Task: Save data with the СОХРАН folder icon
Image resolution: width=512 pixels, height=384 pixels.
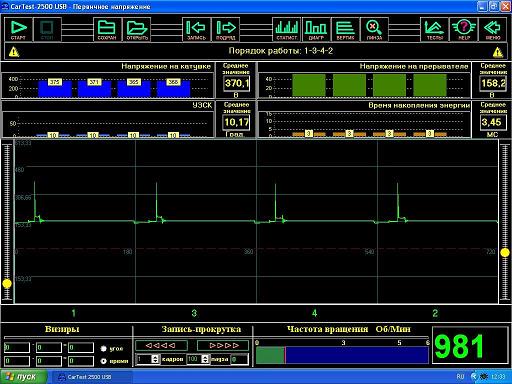Action: click(x=107, y=29)
